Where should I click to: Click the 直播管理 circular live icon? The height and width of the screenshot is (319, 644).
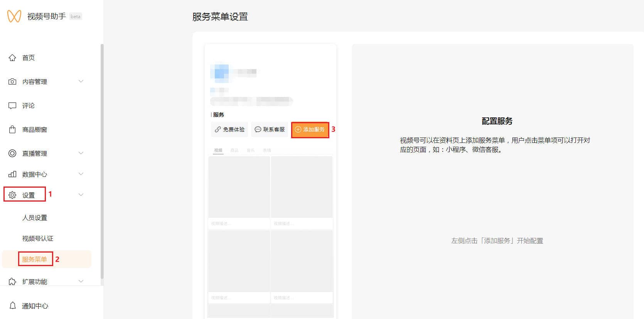pos(12,153)
